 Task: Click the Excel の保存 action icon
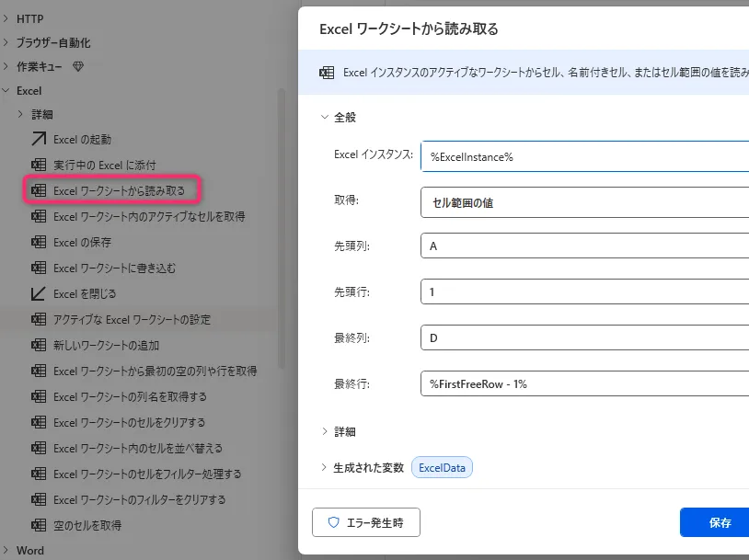pos(39,243)
